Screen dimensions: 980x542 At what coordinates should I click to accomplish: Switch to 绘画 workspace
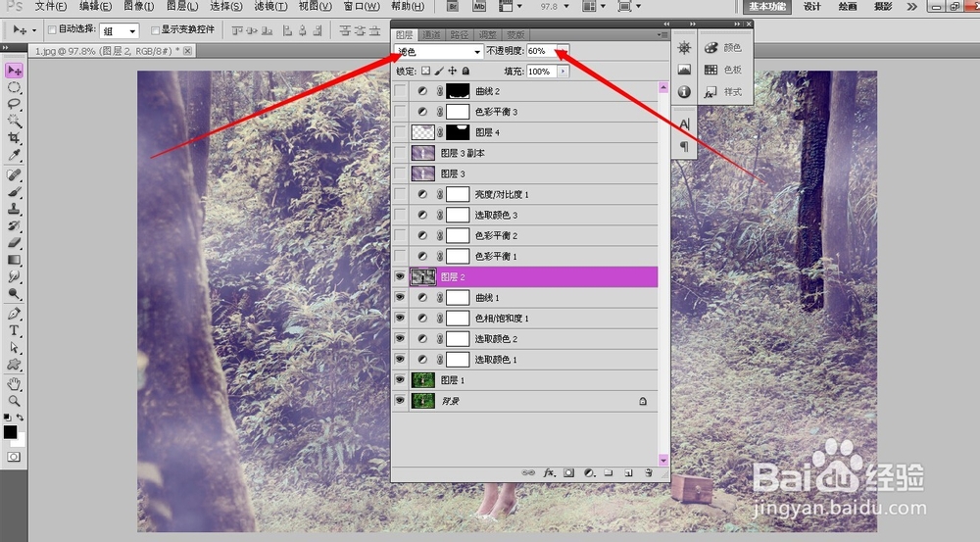pos(848,6)
